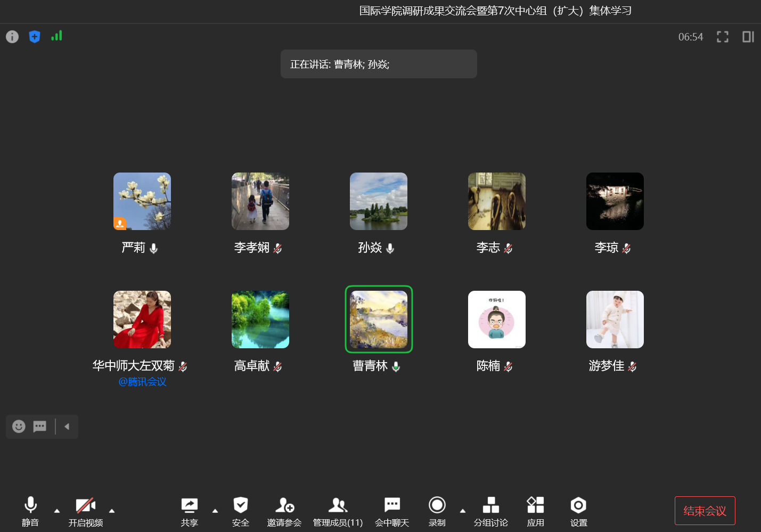Click the End Meeting (结束会议) button

coord(705,511)
